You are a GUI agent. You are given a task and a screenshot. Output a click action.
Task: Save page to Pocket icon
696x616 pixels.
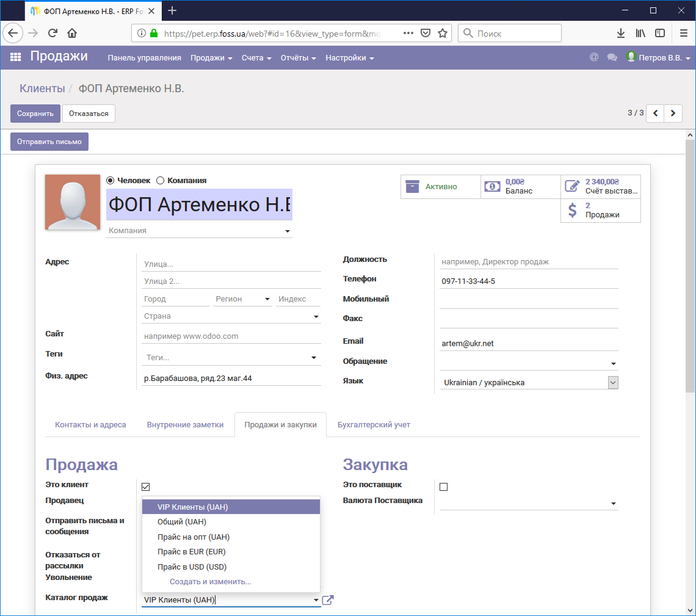click(426, 34)
